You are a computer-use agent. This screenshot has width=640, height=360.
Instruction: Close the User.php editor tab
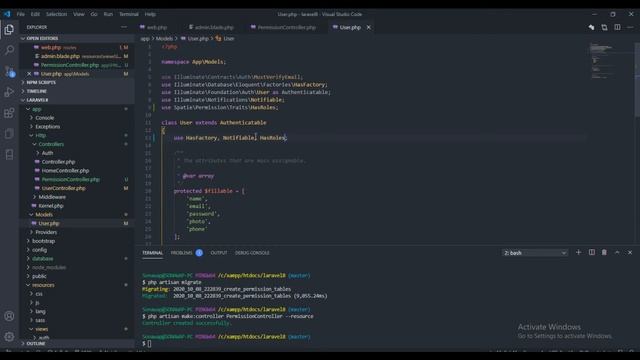369,27
